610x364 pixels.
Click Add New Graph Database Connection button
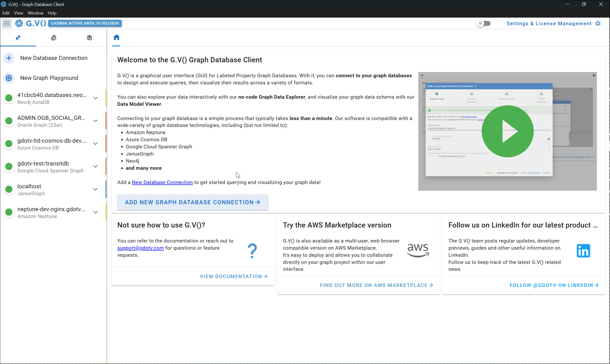pyautogui.click(x=193, y=202)
